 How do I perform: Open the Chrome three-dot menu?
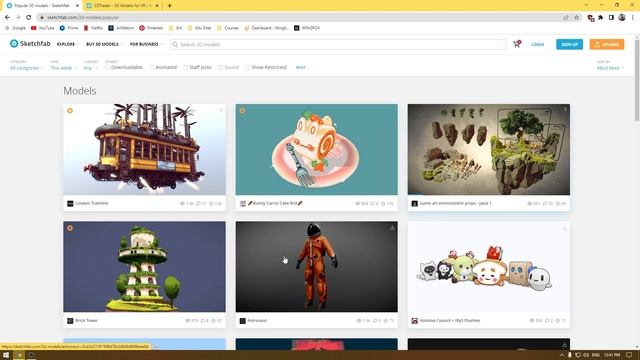(x=633, y=17)
